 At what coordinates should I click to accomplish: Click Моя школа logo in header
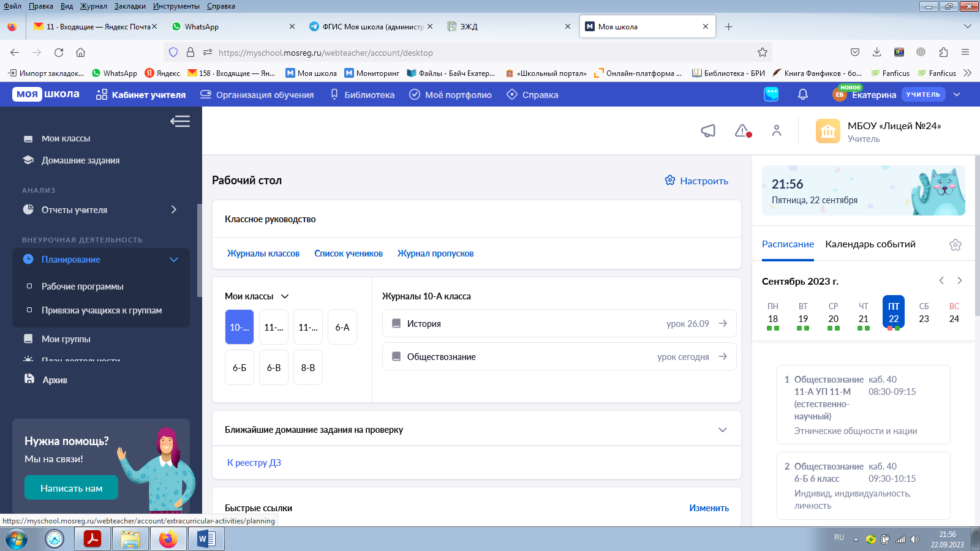click(x=46, y=94)
